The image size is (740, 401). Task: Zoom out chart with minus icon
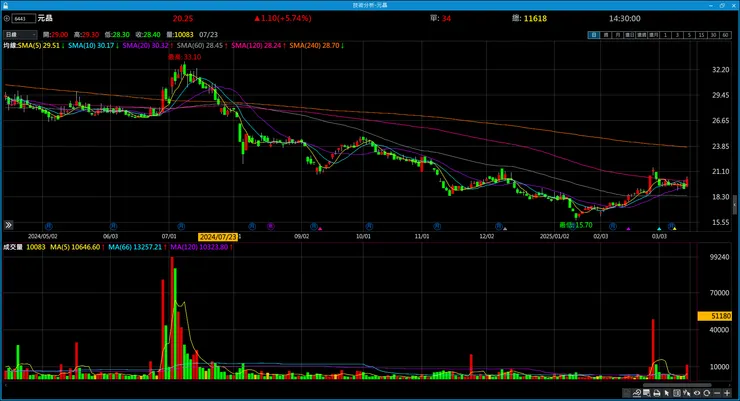(x=717, y=393)
